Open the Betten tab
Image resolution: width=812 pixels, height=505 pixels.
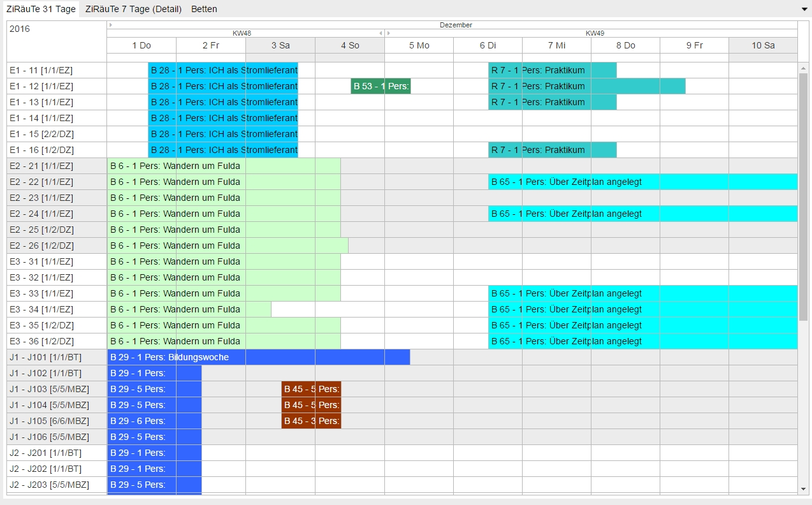(204, 9)
